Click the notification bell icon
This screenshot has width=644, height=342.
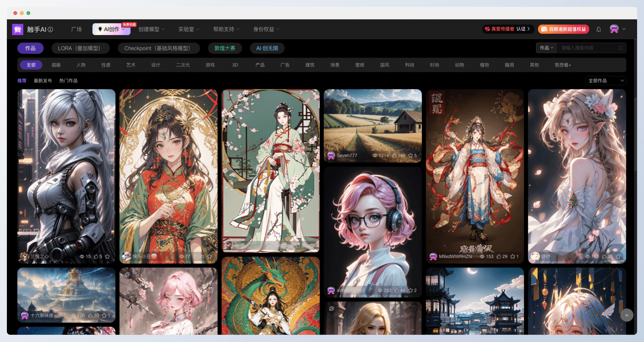[598, 29]
